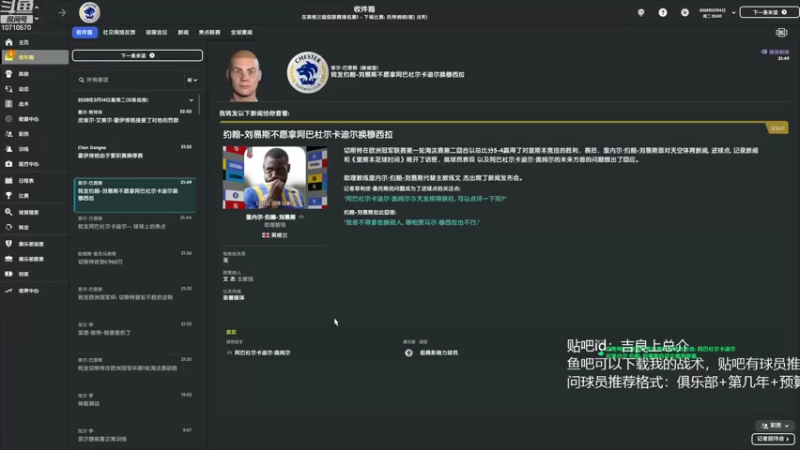Open the settings gear icon in top bar
The width and height of the screenshot is (800, 450).
coord(685,13)
